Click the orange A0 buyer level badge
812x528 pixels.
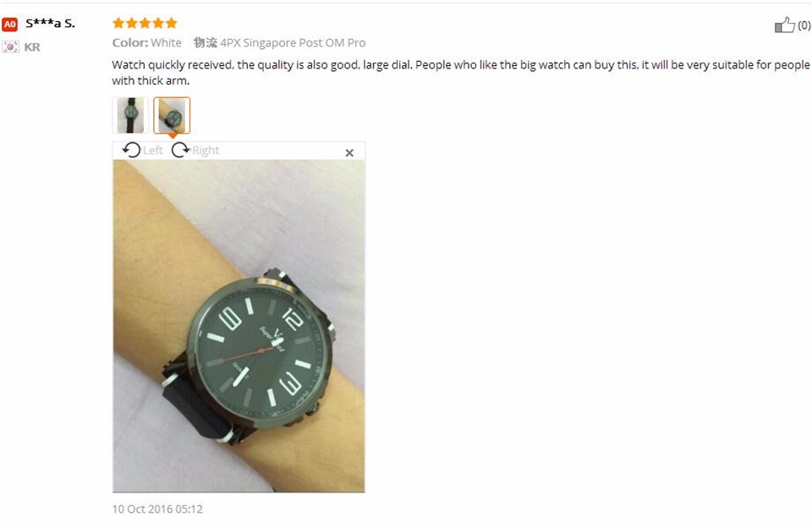click(x=10, y=24)
